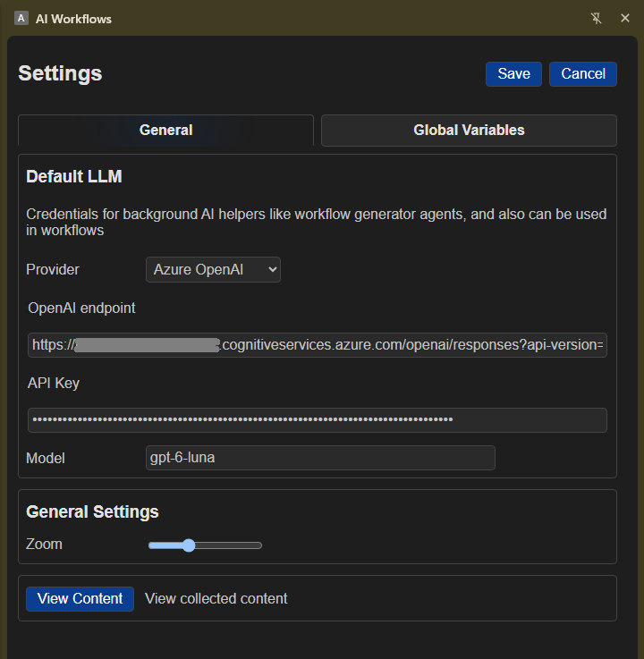Save the settings

pyautogui.click(x=513, y=74)
